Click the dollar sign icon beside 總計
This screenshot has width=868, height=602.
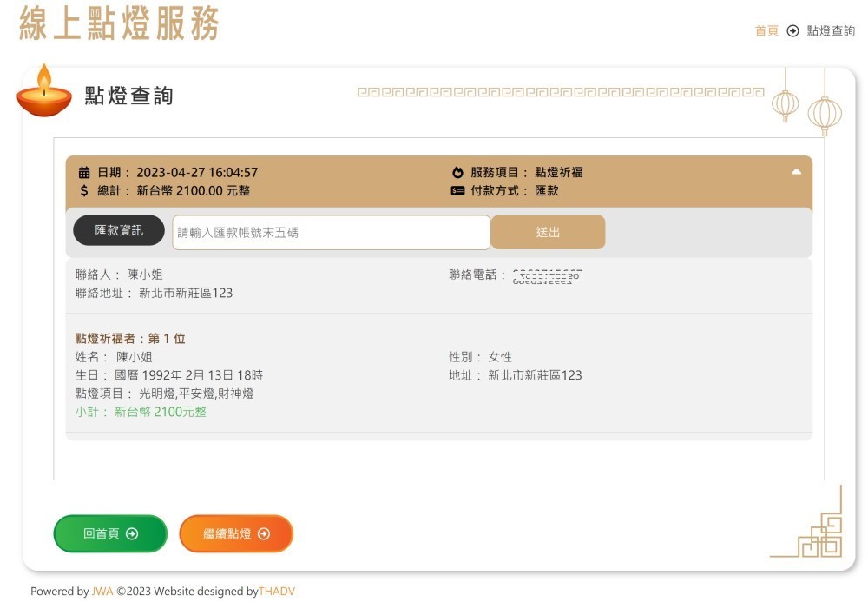point(84,190)
